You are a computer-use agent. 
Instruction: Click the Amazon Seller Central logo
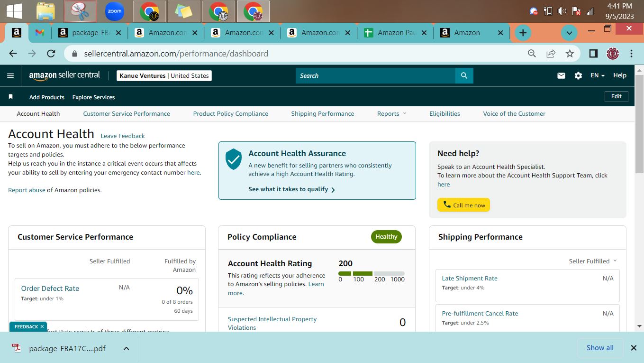(x=64, y=75)
